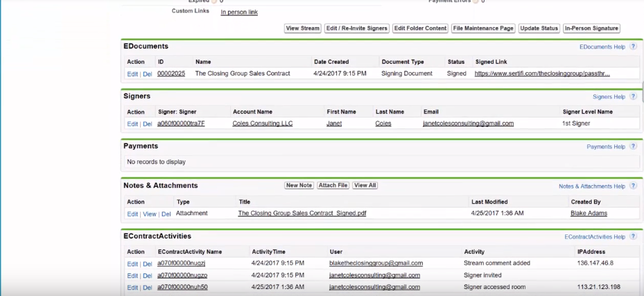Click blaketheclosinggroup@gmail.com user link
Screen dimensions: 644x296
pyautogui.click(x=376, y=263)
